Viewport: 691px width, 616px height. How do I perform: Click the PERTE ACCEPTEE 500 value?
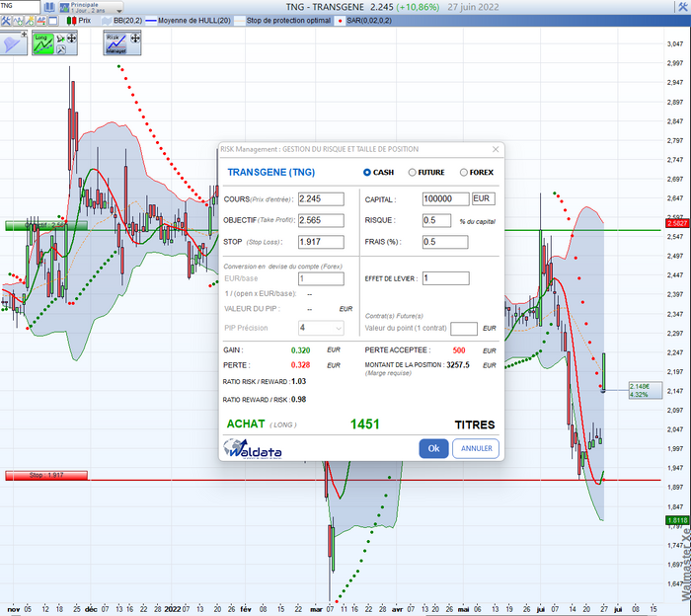[x=459, y=350]
